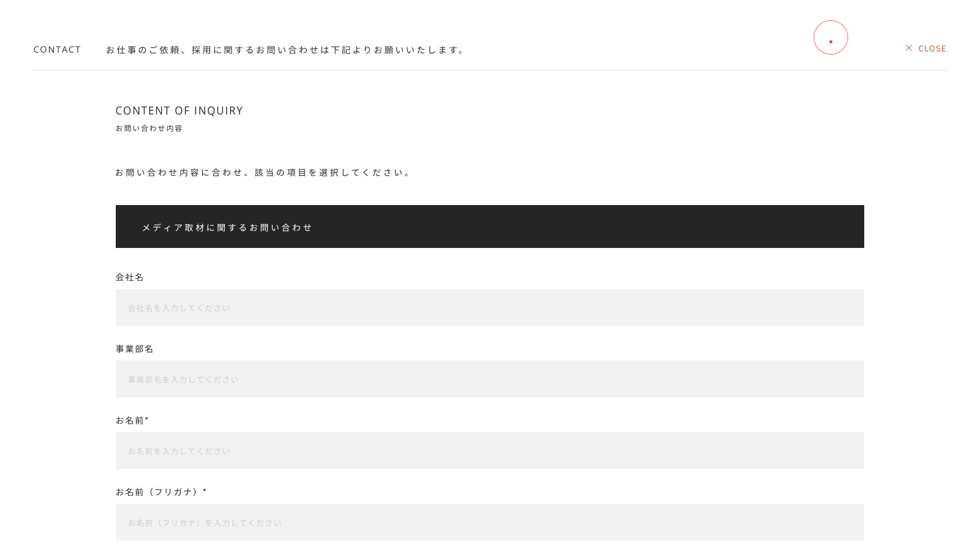Click the X icon beside CLOSE

click(x=908, y=48)
